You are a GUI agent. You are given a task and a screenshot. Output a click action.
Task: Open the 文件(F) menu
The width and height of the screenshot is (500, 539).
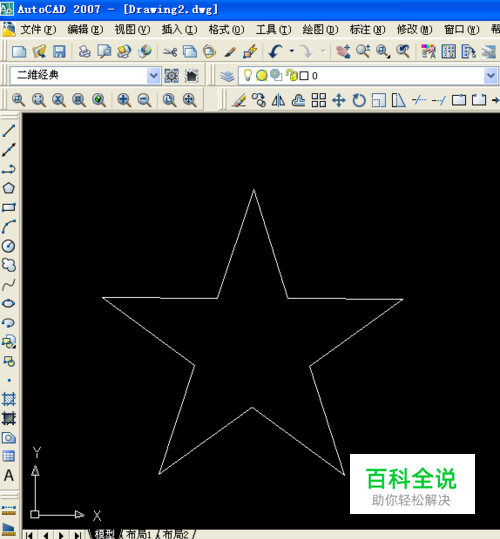38,30
